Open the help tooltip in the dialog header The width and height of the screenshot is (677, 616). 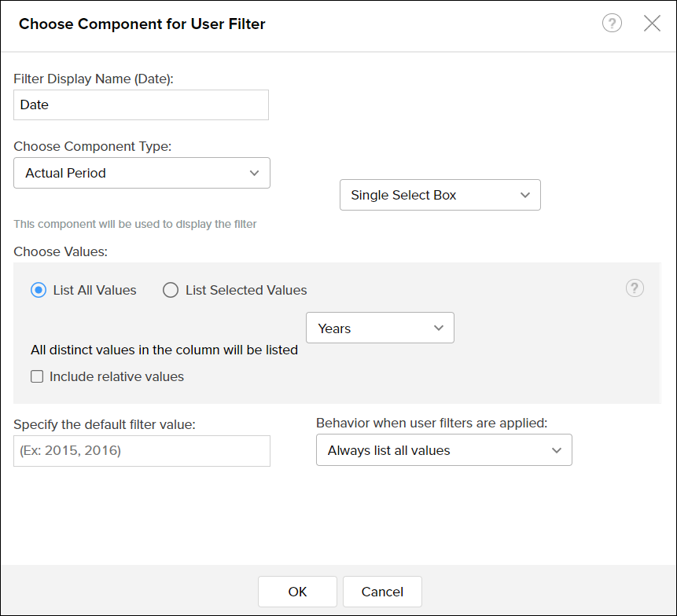(x=612, y=23)
